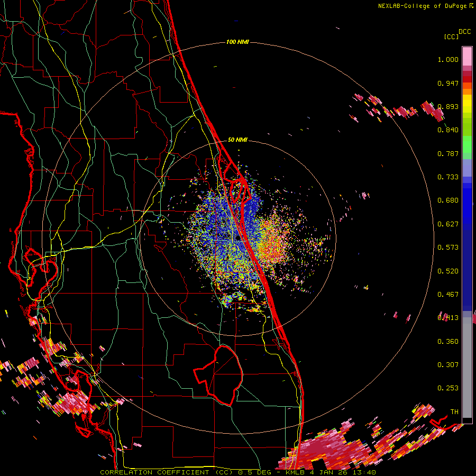Screen dimensions: 476x476
Task: Click the red Lake Okeechobee outline
Action: click(x=218, y=375)
